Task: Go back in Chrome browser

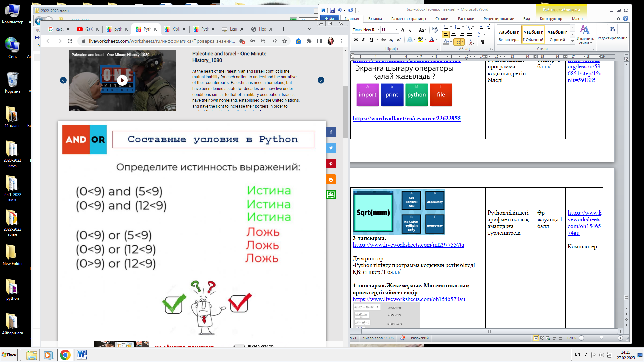Action: [x=49, y=41]
